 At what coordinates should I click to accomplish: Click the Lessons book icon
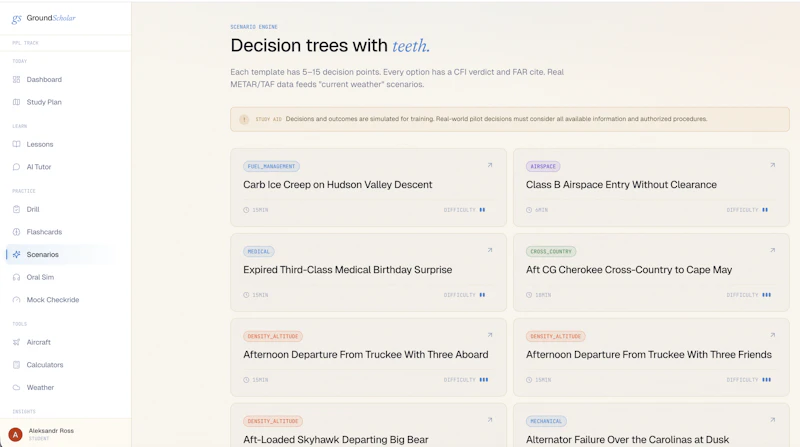(x=16, y=144)
